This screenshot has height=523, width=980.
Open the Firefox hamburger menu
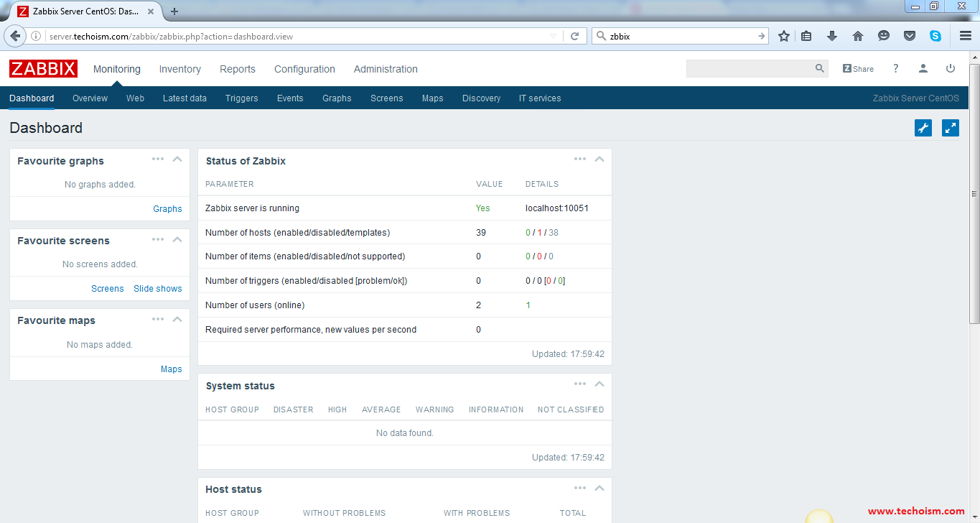[x=966, y=36]
